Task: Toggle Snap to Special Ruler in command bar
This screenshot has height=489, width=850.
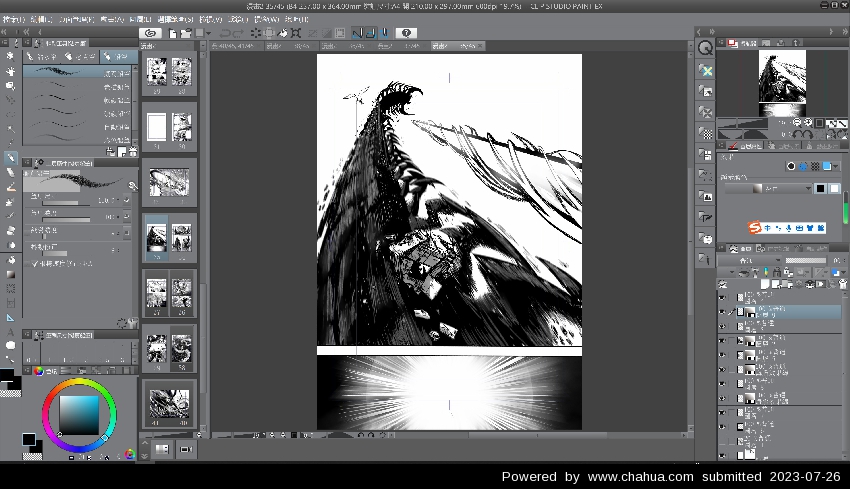Action: pyautogui.click(x=371, y=33)
